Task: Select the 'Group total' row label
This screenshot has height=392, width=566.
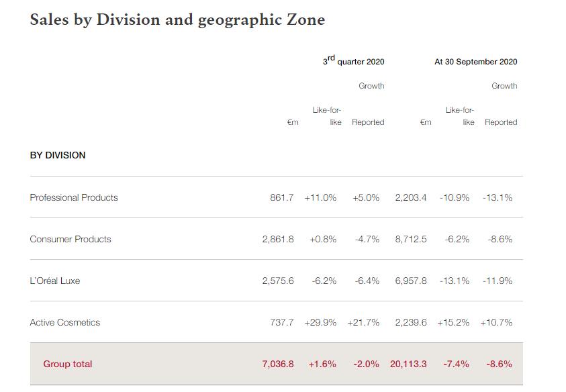Action: coord(68,364)
